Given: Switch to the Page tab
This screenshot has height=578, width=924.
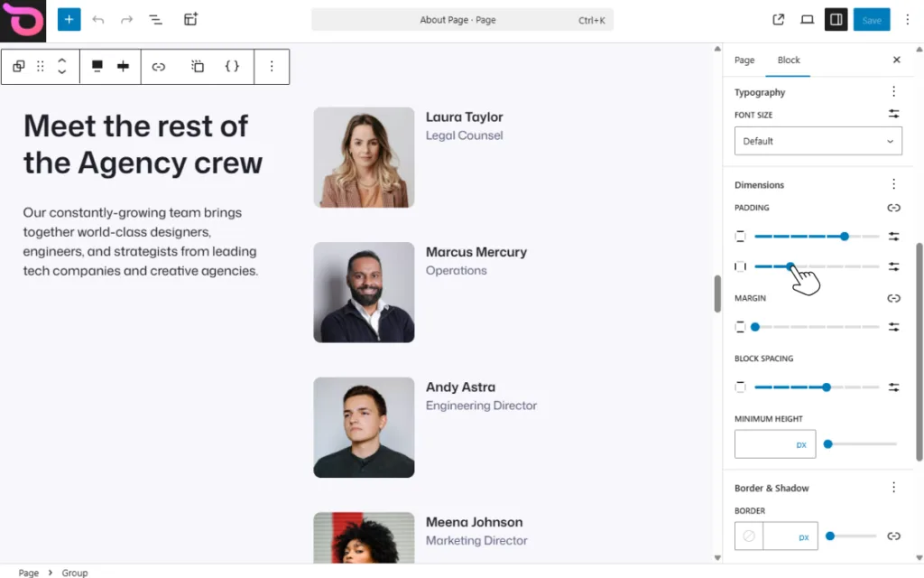Looking at the screenshot, I should [744, 61].
